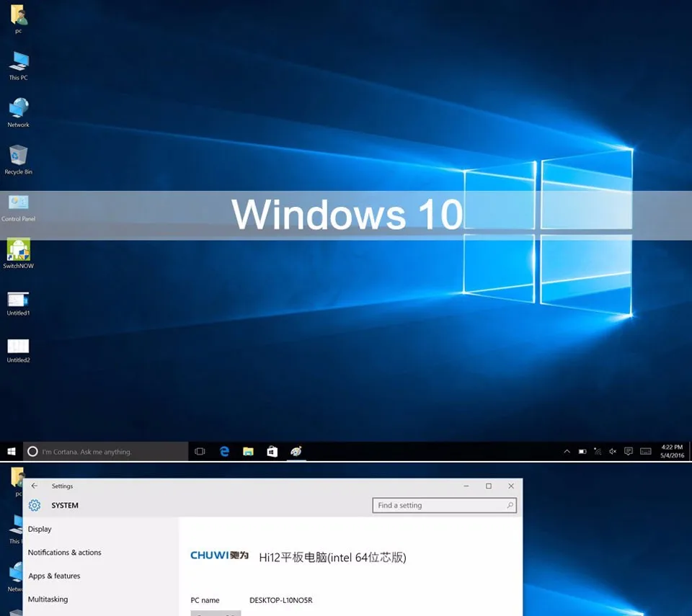Click the Find a setting box
Viewport: 692px width, 616px height.
pyautogui.click(x=445, y=505)
